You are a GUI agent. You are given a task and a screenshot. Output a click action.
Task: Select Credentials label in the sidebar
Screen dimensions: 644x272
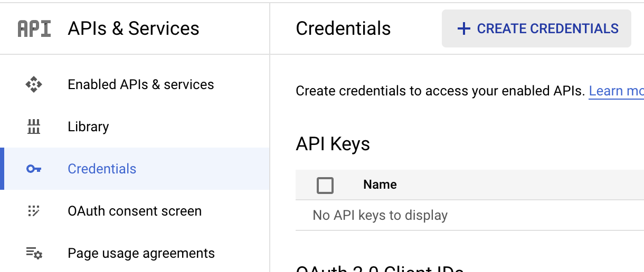click(102, 169)
